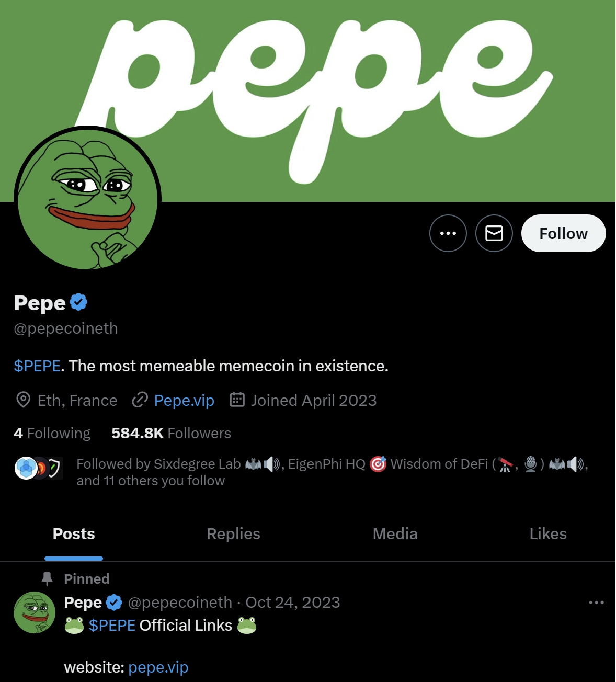The height and width of the screenshot is (682, 616).
Task: Open the pepe.vip link in pinned post
Action: pyautogui.click(x=158, y=667)
